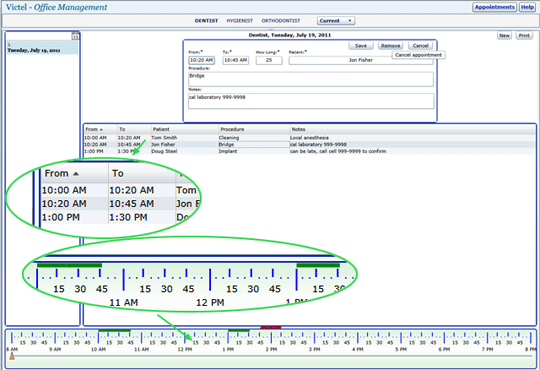Click the Print button
Viewport: 540px width, 370px height.
tap(524, 35)
